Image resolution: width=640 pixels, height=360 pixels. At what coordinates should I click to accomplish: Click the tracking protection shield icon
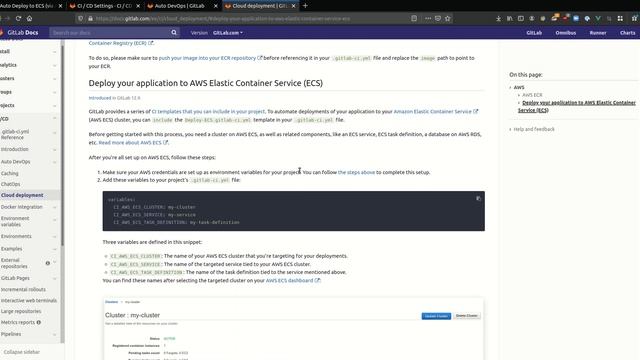(x=80, y=18)
